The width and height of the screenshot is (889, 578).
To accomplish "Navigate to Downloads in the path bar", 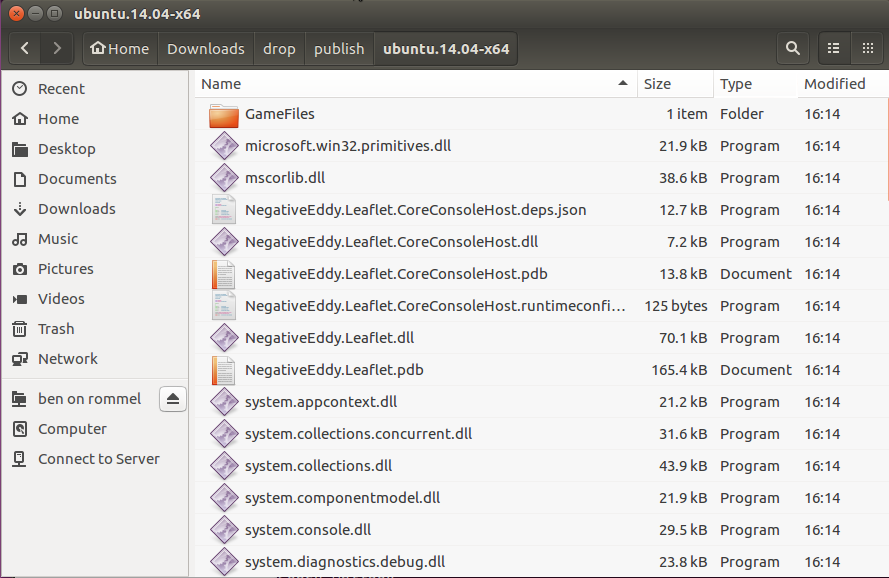I will point(205,49).
